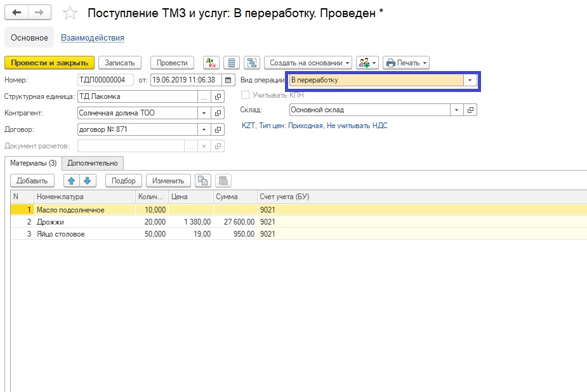
Task: Select the Дрожжи row
Action: pos(299,222)
